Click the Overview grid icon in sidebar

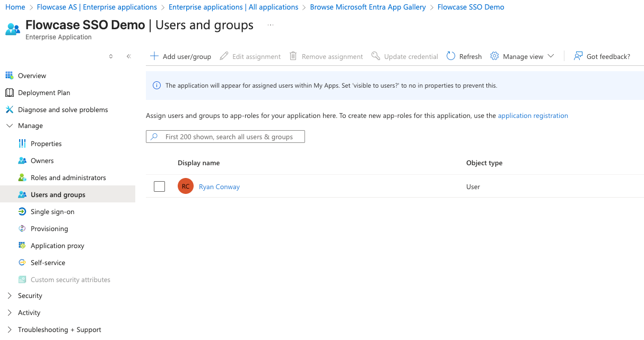click(x=9, y=75)
